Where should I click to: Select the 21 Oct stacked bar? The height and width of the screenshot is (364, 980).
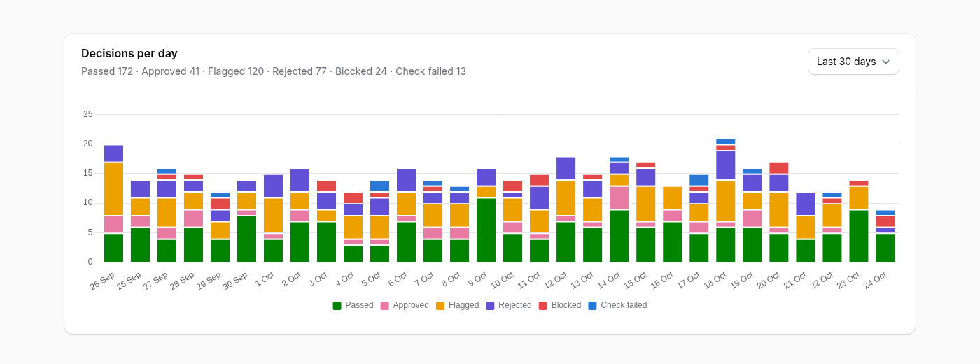point(806,227)
